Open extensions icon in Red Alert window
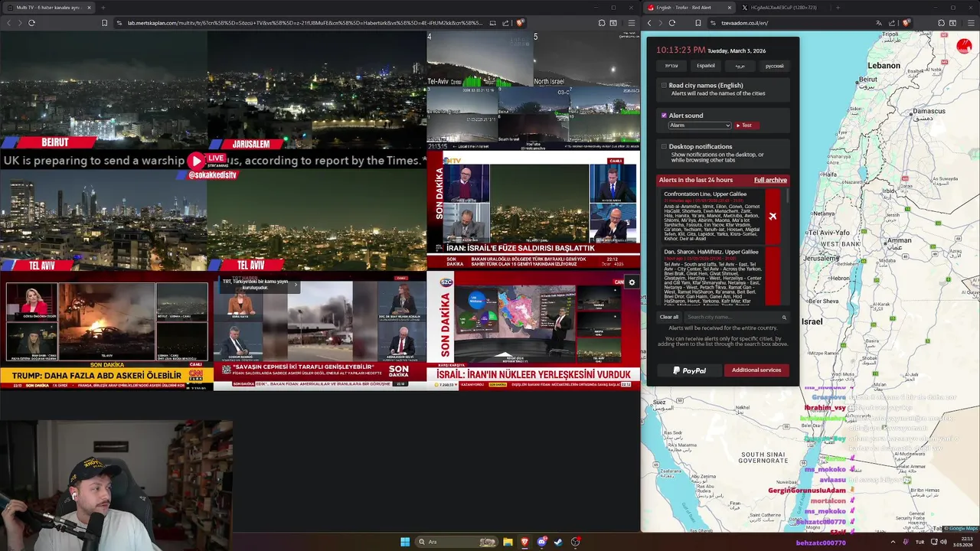 coord(940,23)
